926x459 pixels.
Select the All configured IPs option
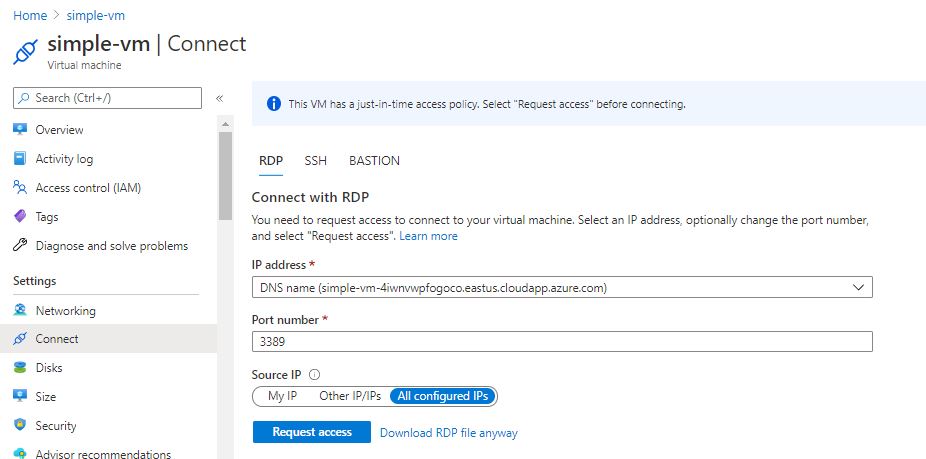(443, 396)
